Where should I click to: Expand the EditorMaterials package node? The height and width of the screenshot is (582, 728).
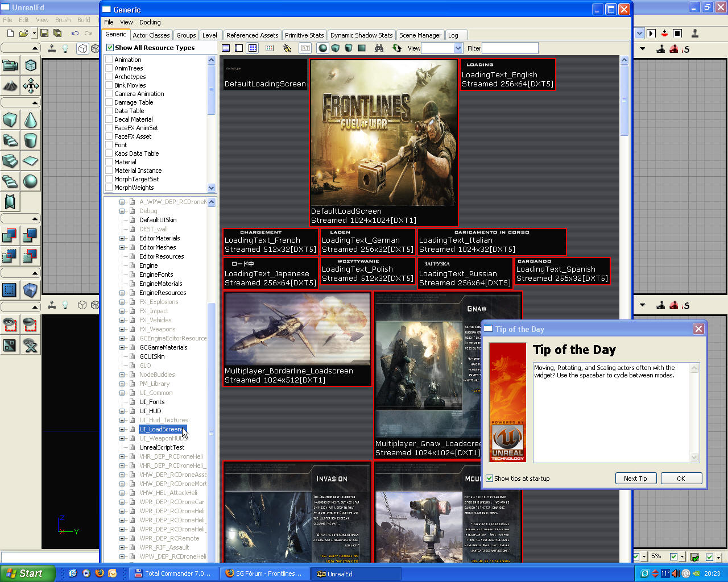pyautogui.click(x=122, y=238)
